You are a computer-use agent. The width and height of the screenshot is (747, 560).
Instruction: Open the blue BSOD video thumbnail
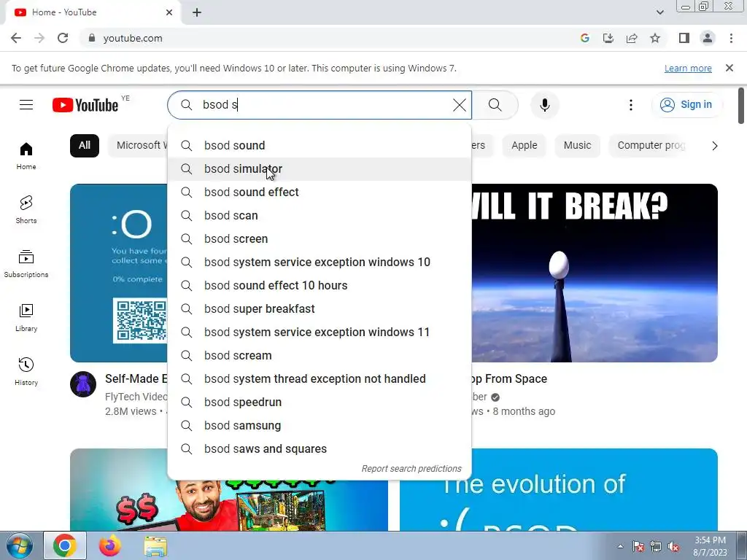pos(119,273)
